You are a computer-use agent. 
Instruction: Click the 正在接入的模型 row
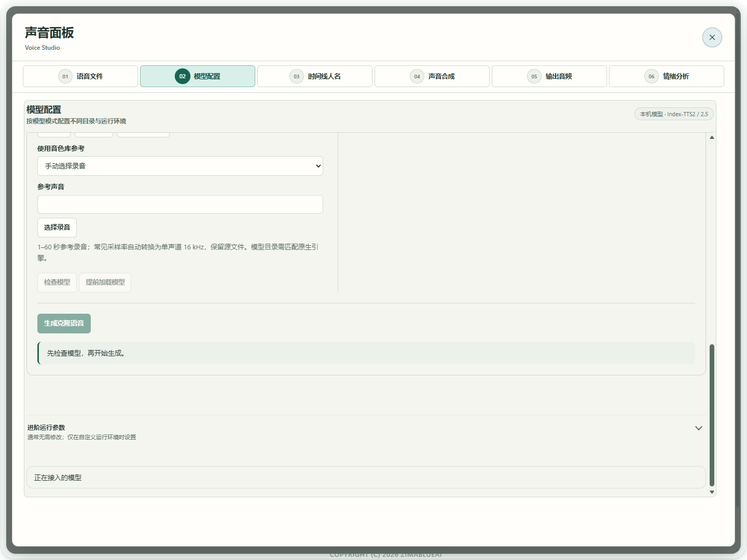(x=366, y=478)
